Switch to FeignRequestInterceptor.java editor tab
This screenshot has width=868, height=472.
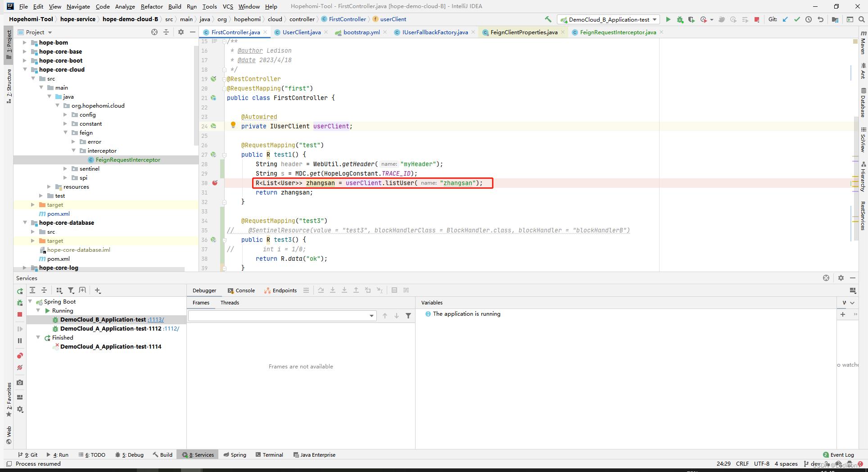(618, 32)
